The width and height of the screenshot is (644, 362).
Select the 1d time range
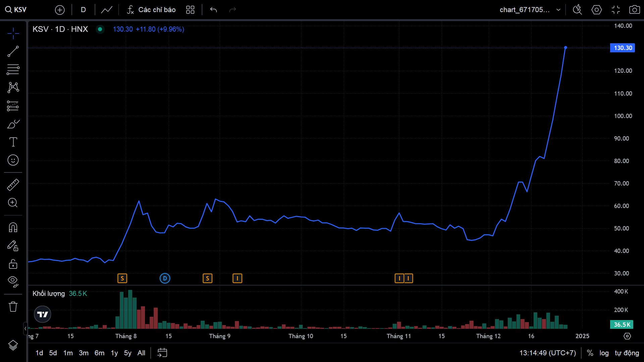tap(39, 353)
